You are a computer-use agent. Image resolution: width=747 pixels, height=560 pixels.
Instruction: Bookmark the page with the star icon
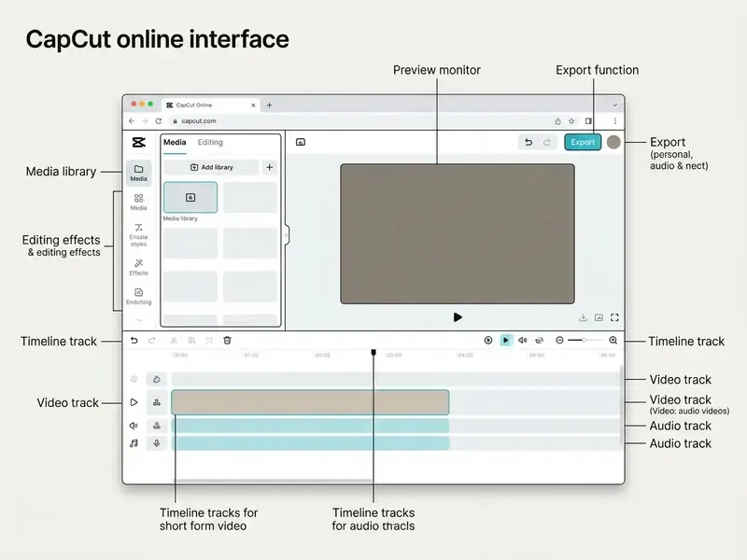pos(571,121)
